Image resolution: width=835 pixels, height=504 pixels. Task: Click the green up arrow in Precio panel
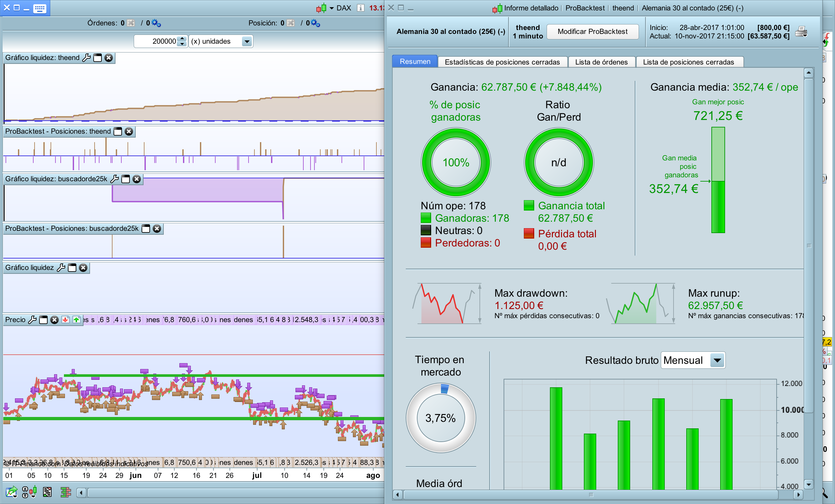point(77,320)
